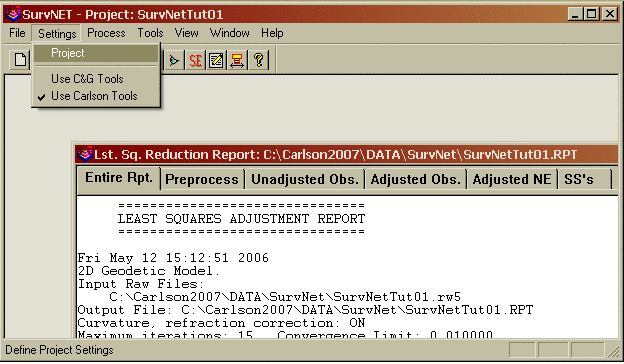
Task: Open the Window menu
Action: (230, 33)
